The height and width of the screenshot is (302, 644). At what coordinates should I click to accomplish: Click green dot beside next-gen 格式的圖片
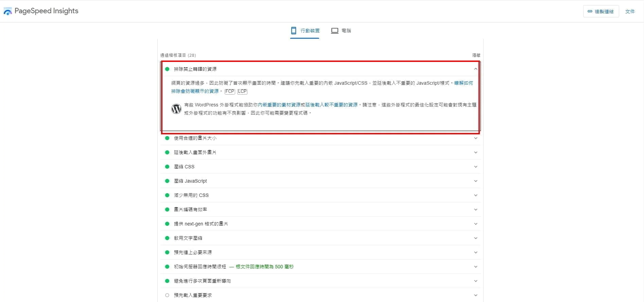pos(167,224)
